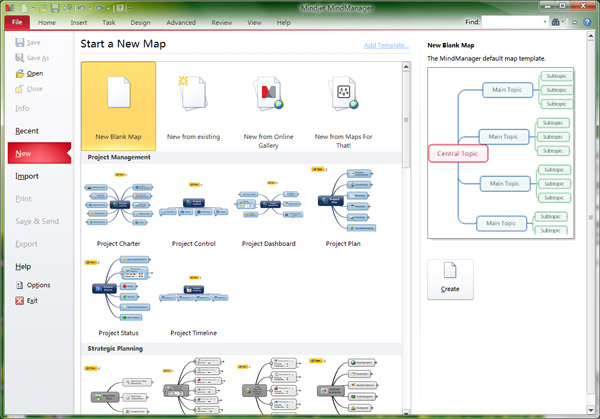Click the Create button

pos(450,279)
